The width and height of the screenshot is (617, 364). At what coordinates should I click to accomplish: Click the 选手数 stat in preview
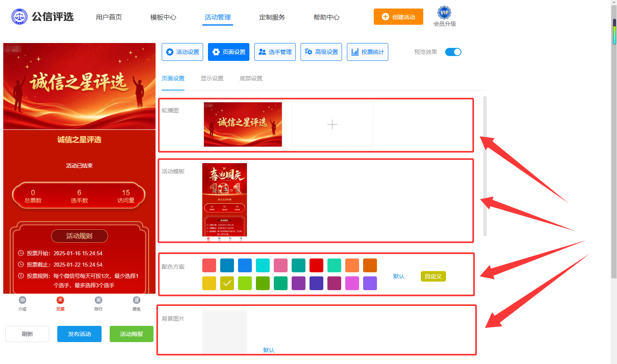click(x=79, y=196)
